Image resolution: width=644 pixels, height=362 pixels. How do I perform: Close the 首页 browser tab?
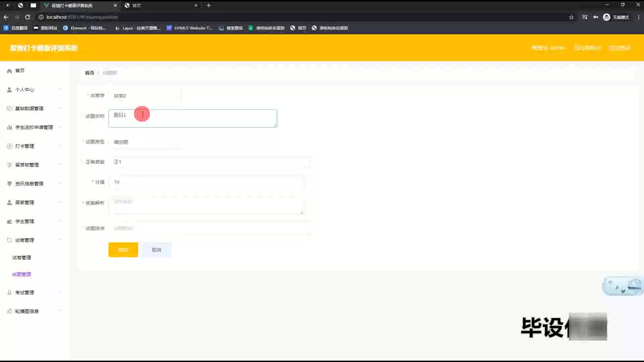click(x=196, y=5)
